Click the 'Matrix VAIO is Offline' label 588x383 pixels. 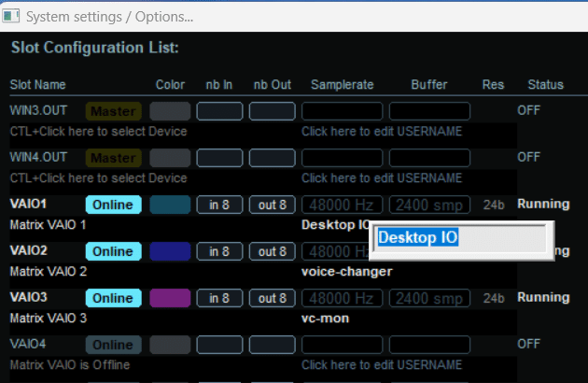[70, 365]
